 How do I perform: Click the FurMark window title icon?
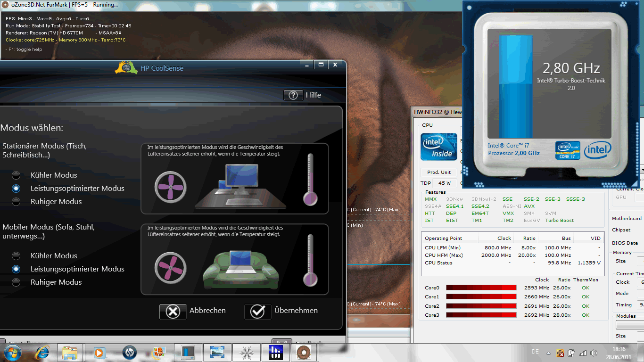[6, 5]
